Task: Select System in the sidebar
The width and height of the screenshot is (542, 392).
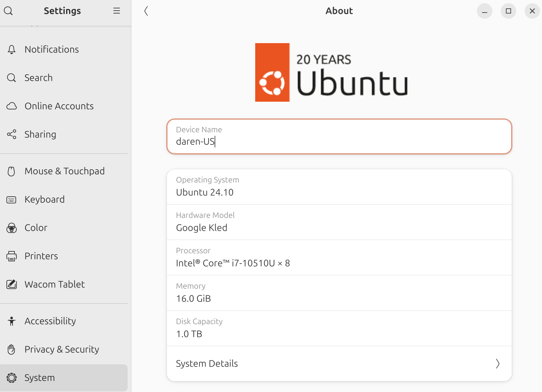Action: (64, 378)
